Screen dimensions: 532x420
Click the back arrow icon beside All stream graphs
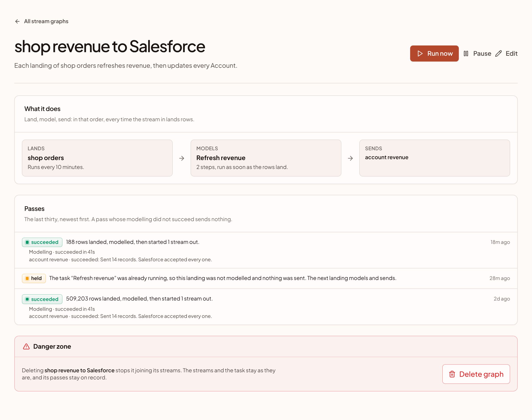(17, 21)
